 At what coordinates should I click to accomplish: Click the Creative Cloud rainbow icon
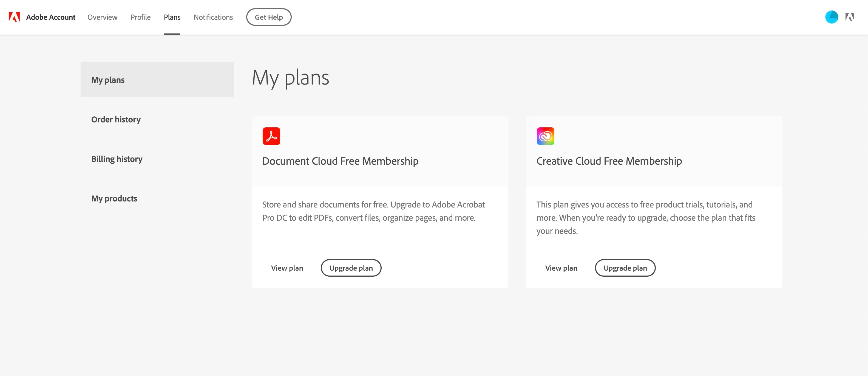point(545,136)
